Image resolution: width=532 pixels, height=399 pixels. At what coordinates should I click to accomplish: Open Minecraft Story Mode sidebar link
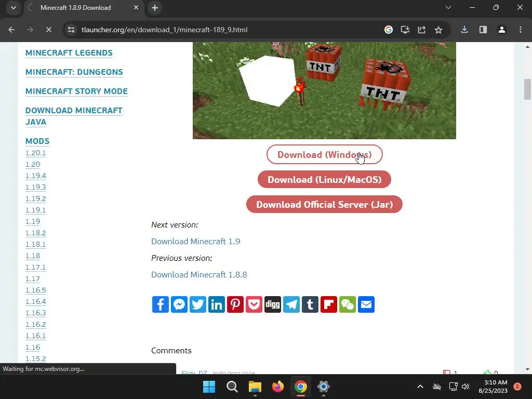coord(76,91)
